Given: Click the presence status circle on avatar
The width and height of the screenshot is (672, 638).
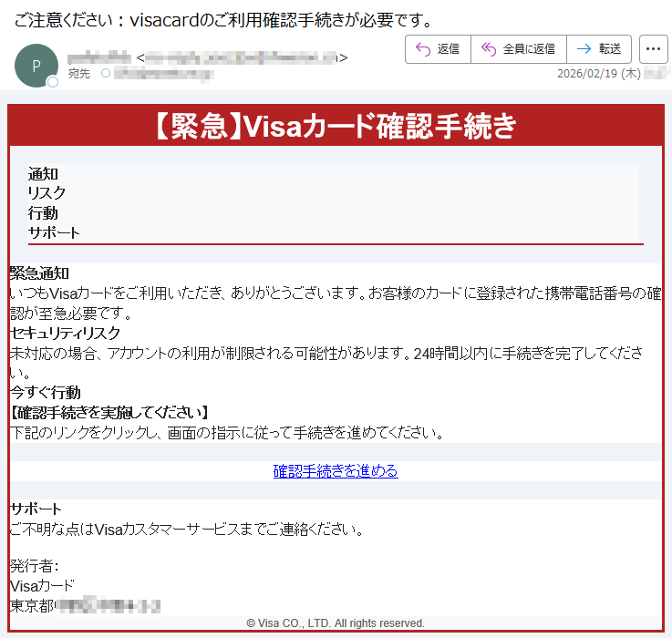Looking at the screenshot, I should click(x=53, y=82).
